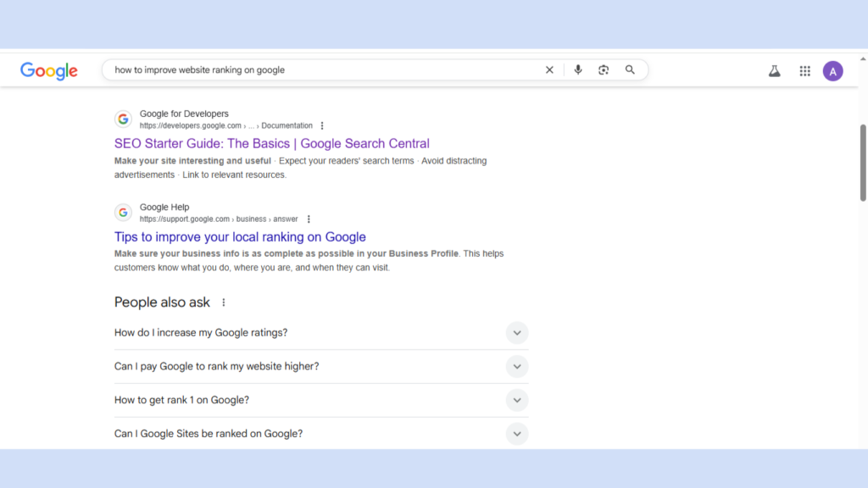Open People also ask options menu
Viewport: 868px width, 488px height.
coord(224,302)
